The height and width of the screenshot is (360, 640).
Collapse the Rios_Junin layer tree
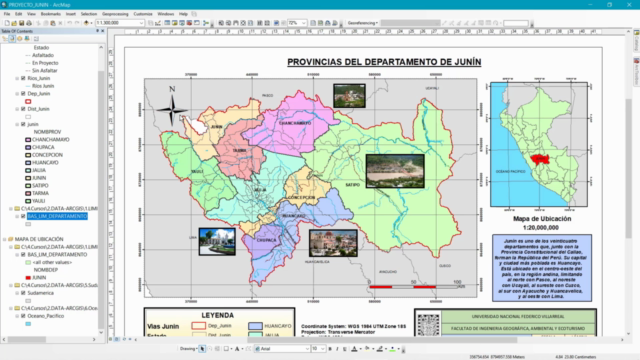point(17,78)
